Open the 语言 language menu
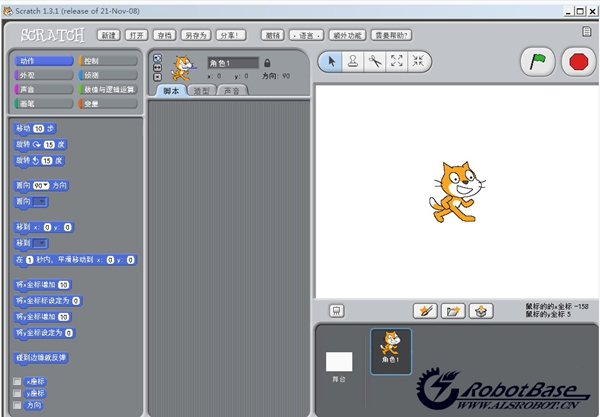The width and height of the screenshot is (600, 417). click(307, 36)
